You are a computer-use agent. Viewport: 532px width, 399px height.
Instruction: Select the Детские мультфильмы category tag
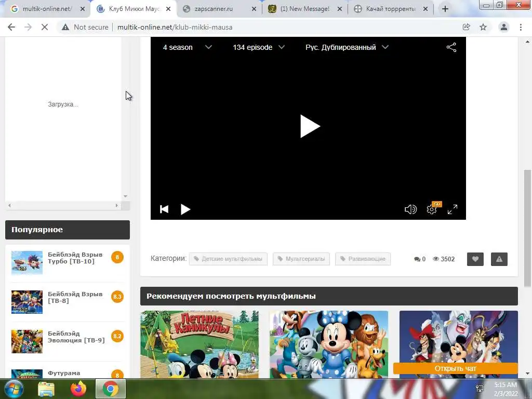coord(228,259)
